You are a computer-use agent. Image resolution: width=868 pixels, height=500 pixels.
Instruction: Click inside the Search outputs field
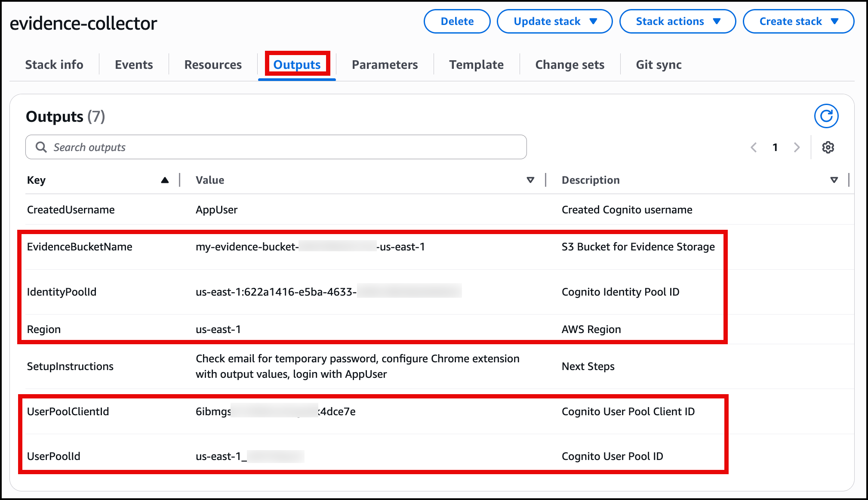(258, 147)
